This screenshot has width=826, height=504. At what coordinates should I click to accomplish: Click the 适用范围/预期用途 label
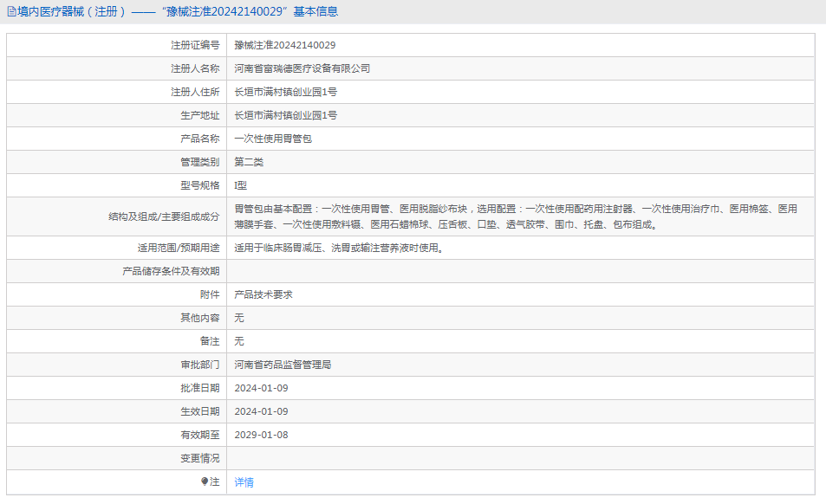tap(179, 248)
